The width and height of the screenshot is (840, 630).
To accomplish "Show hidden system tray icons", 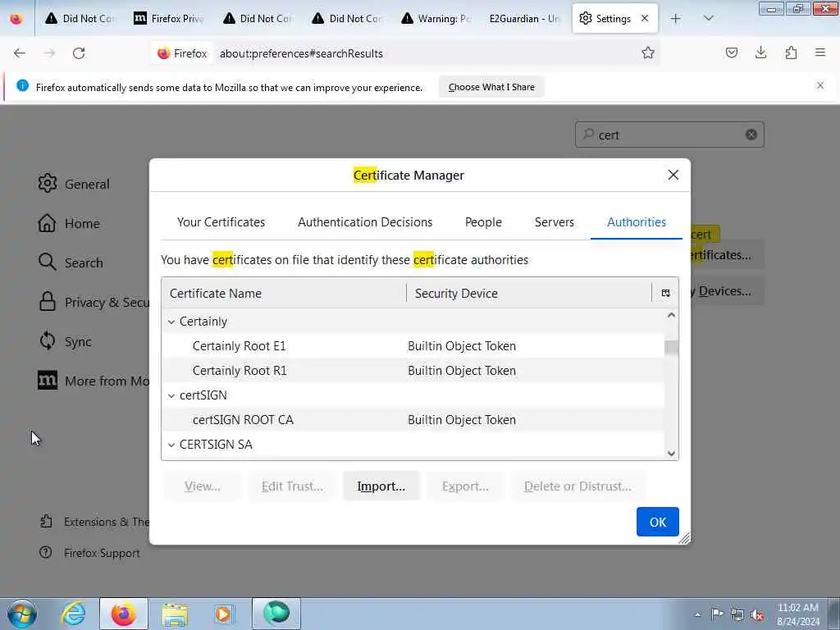I will click(x=697, y=614).
